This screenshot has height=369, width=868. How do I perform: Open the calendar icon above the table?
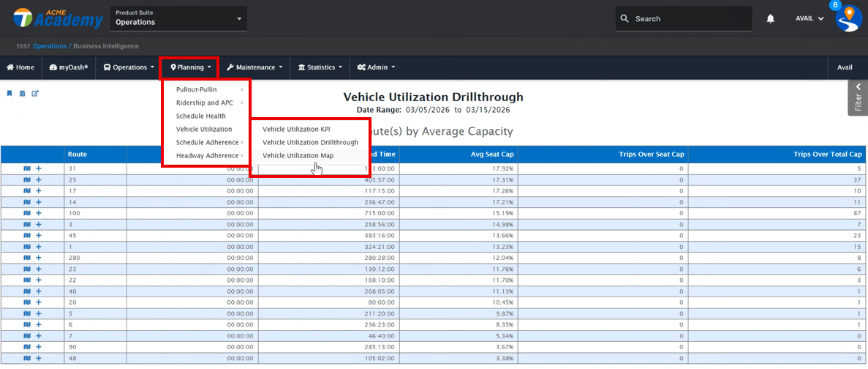click(x=22, y=93)
